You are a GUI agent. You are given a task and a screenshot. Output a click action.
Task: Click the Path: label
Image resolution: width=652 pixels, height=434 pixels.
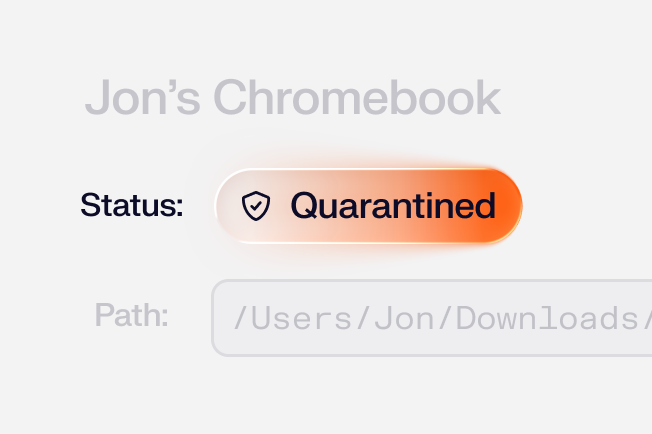pos(131,315)
